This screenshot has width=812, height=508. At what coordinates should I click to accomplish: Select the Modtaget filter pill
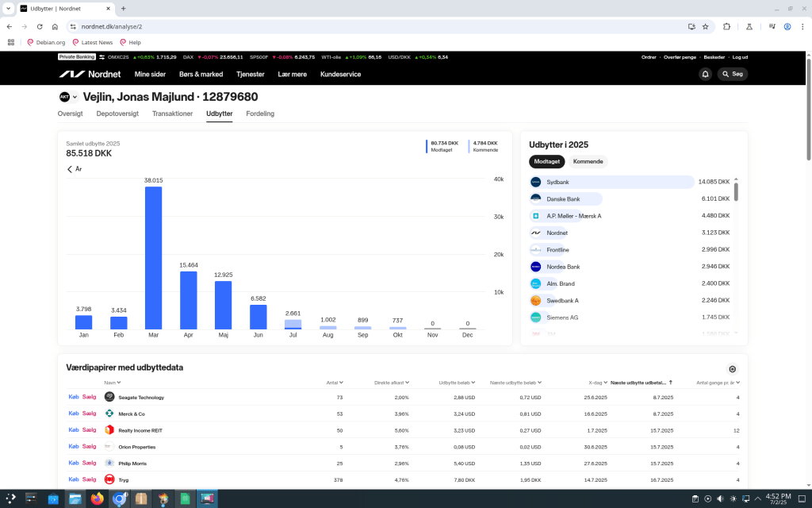[546, 161]
